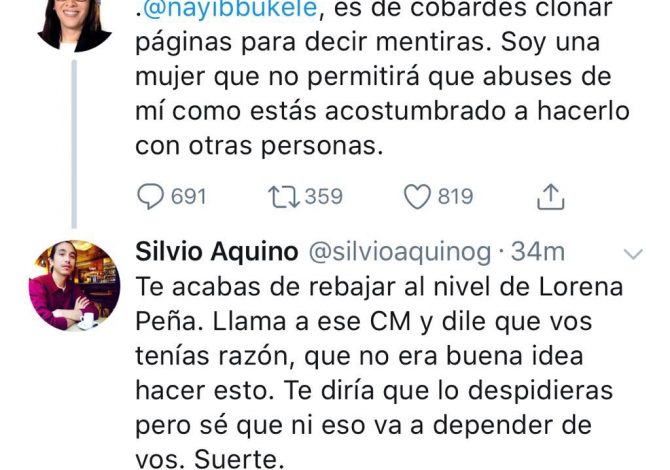Screen dimensions: 670x470
Task: Like the tweet with the heart icon
Action: coord(417,197)
